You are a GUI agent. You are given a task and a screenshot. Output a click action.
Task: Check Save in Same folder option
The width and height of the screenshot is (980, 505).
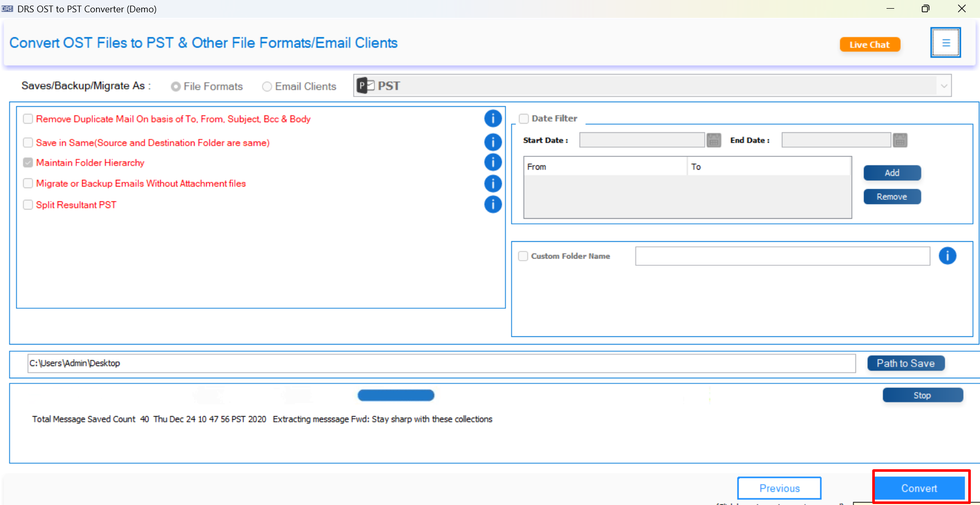28,142
